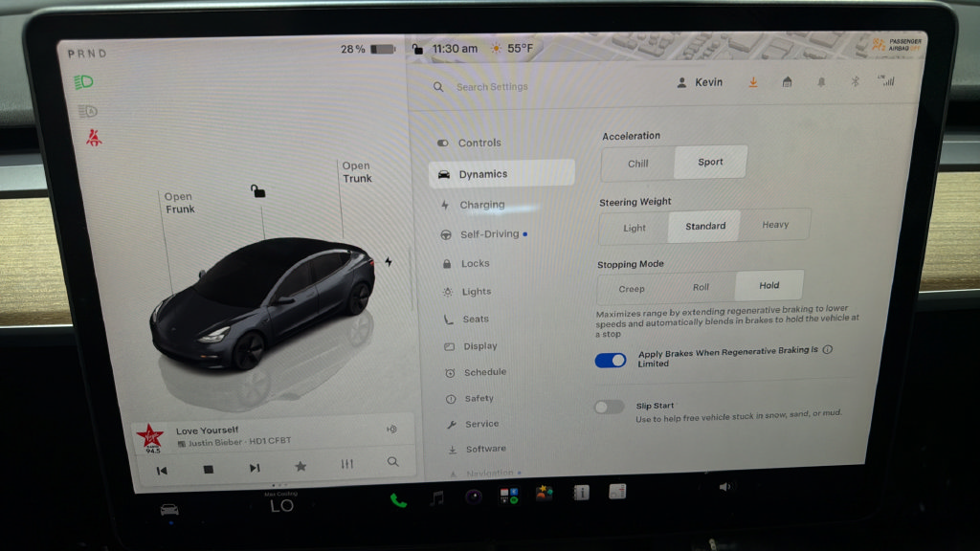Screen dimensions: 980x551
Task: Tap the lock icon in the status bar
Action: 417,48
